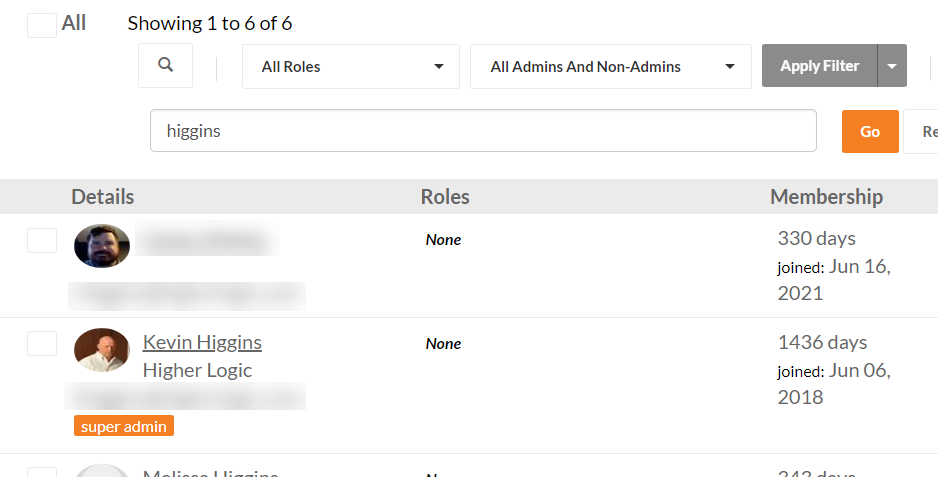Click the Membership column header
The width and height of the screenshot is (938, 477).
point(826,196)
